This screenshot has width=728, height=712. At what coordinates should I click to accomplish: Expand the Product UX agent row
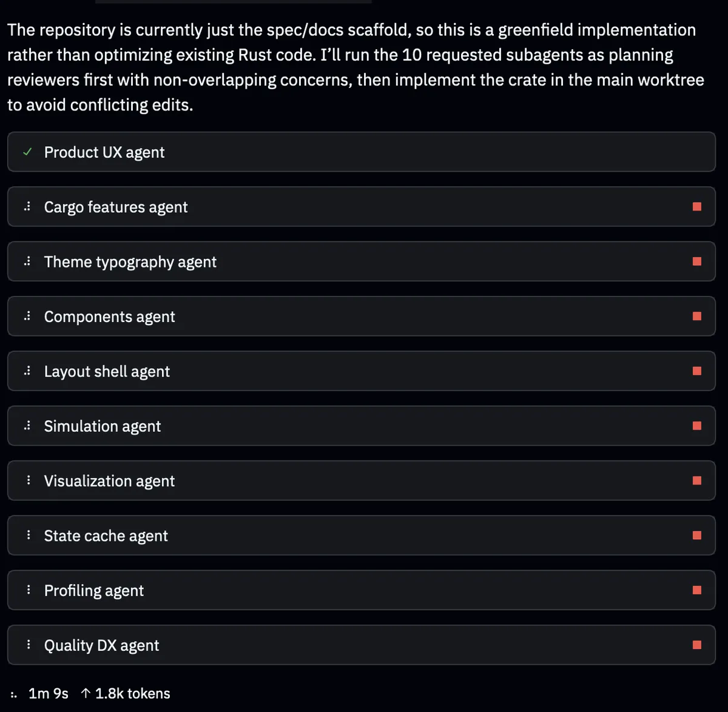tap(362, 152)
